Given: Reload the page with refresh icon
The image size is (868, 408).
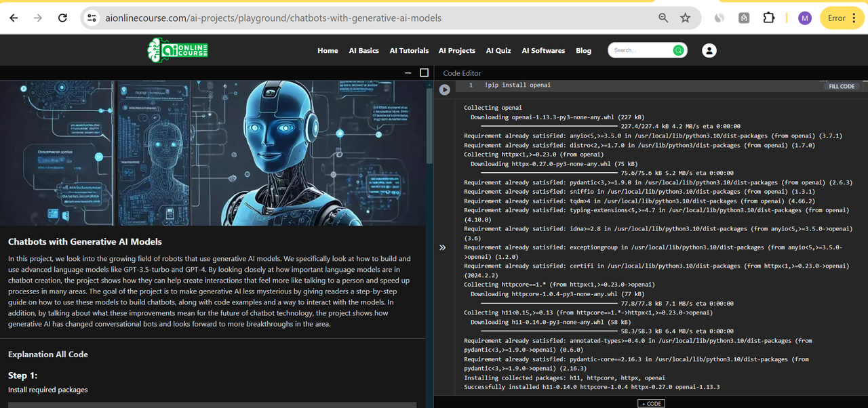Looking at the screenshot, I should coord(62,18).
